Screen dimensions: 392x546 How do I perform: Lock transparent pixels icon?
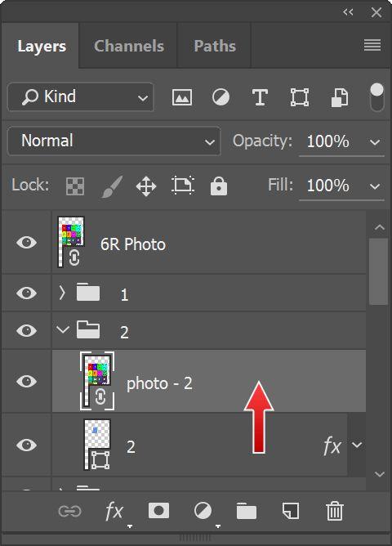75,186
